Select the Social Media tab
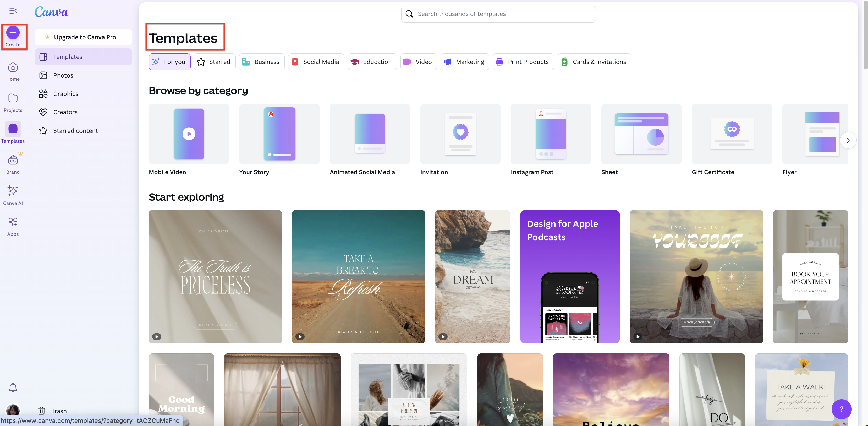 click(x=316, y=62)
